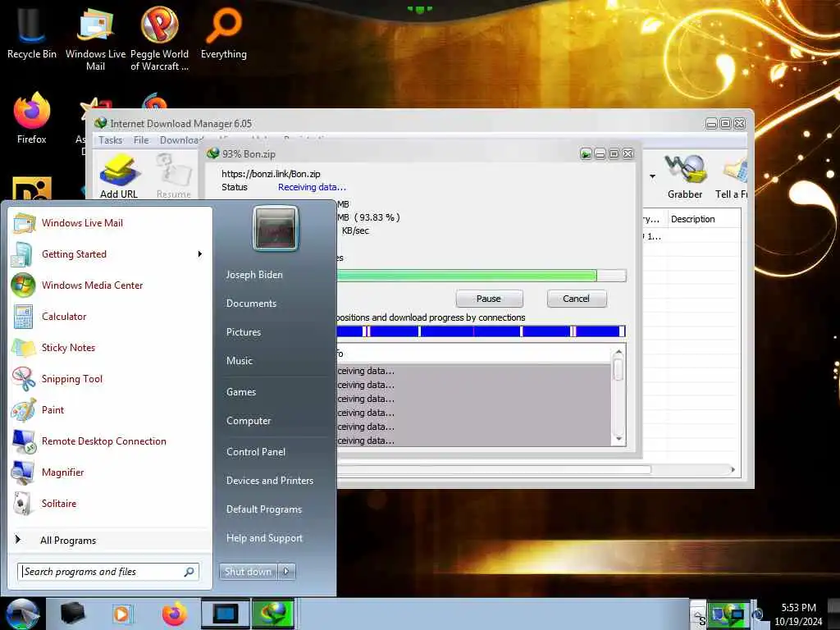Open Windows Live Mail desktop shortcut
This screenshot has height=630, width=840.
click(95, 39)
